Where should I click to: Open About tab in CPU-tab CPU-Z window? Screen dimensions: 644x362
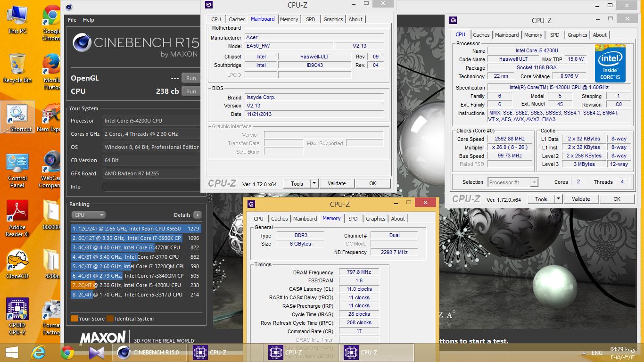click(600, 35)
